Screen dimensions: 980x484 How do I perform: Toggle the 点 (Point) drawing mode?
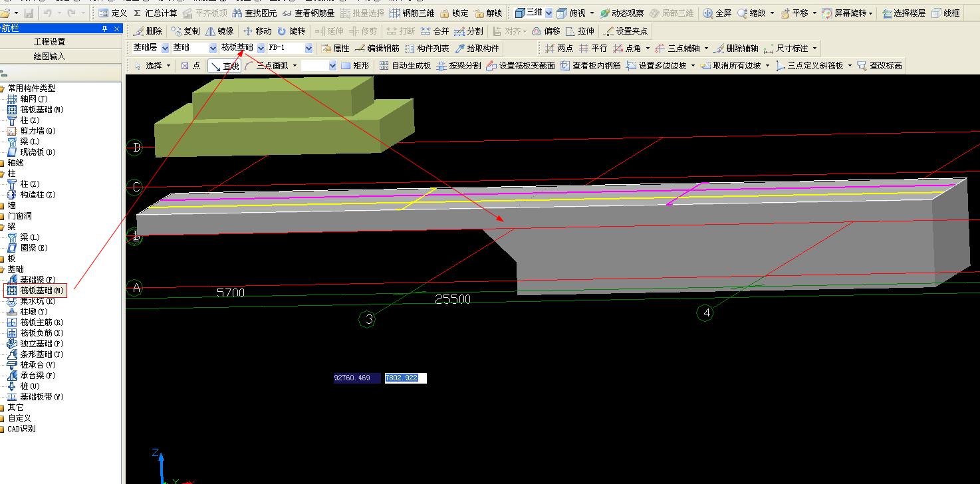191,66
